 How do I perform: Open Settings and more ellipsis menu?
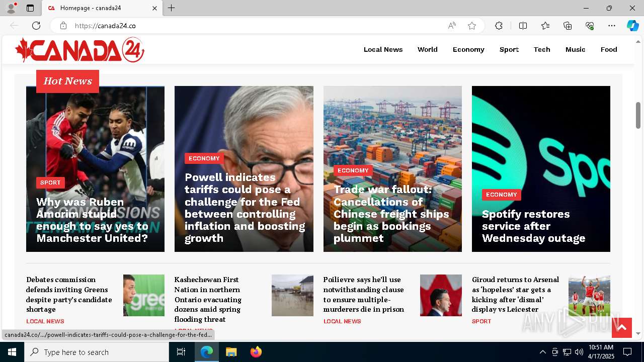612,26
